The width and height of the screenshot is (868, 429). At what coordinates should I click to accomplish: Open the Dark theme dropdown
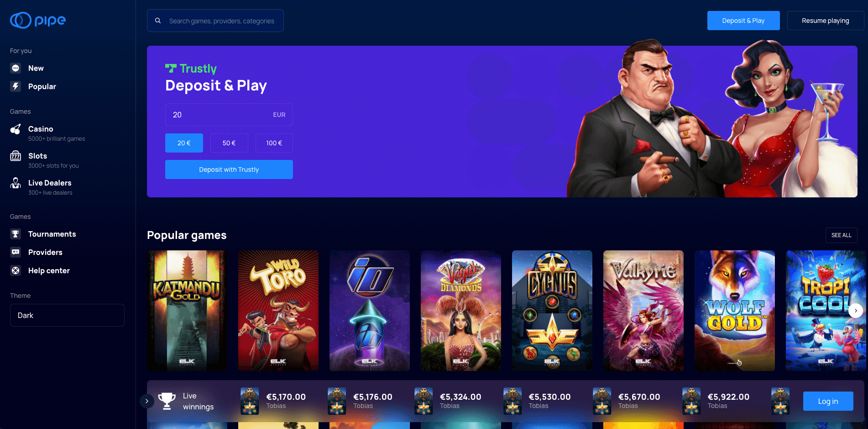67,315
